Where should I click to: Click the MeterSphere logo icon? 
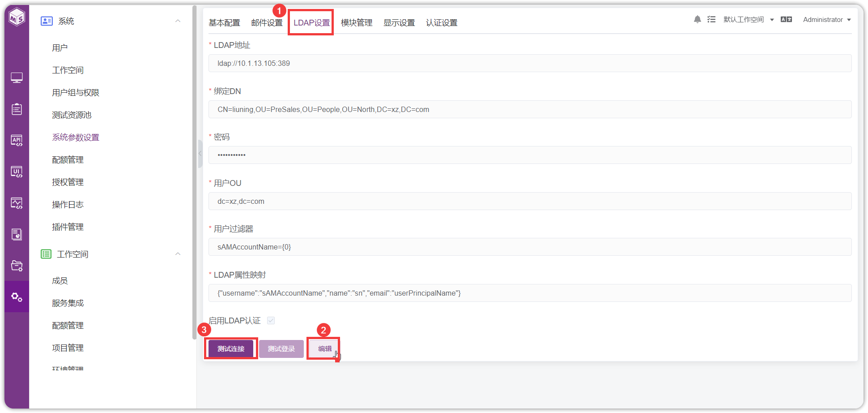[x=17, y=17]
